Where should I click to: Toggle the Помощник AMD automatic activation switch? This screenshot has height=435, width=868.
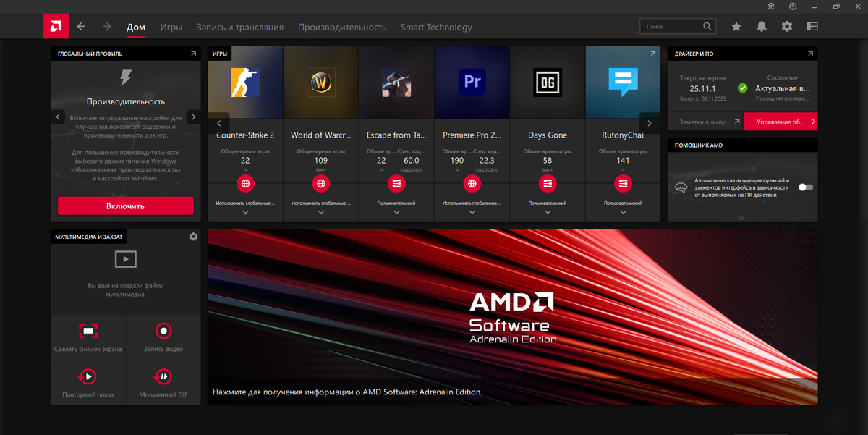click(806, 187)
